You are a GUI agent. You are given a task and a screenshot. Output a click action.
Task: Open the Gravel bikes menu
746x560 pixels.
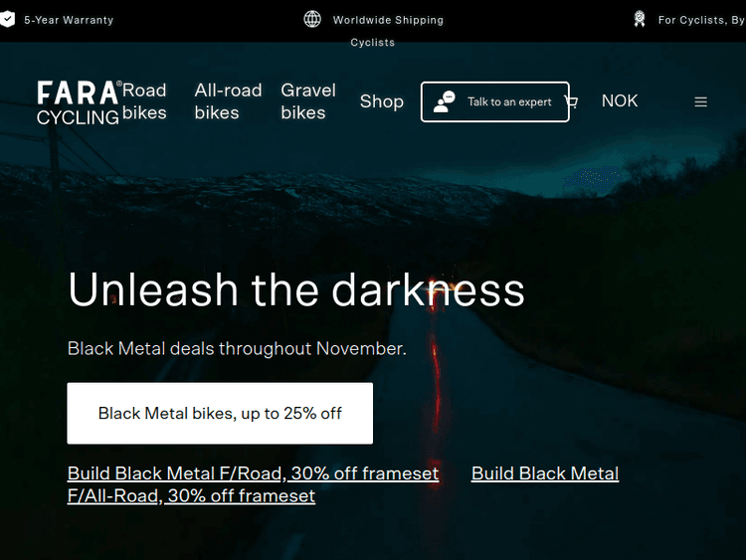[x=308, y=101]
